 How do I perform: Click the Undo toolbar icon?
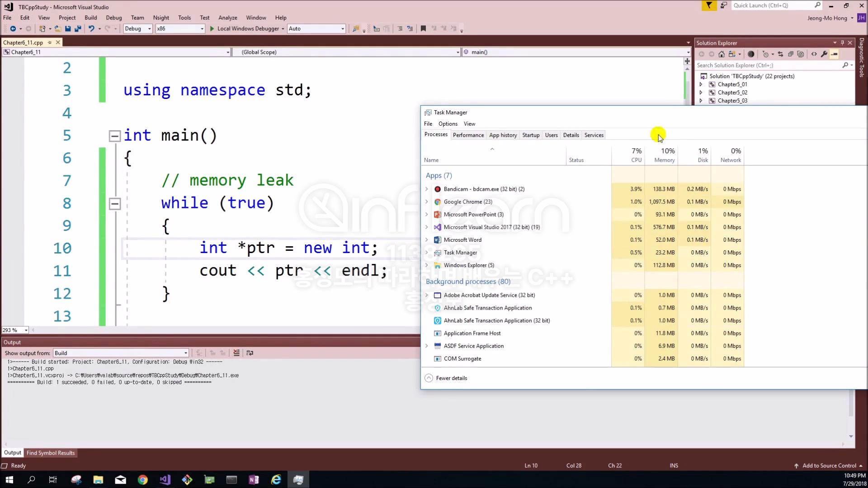click(x=91, y=28)
